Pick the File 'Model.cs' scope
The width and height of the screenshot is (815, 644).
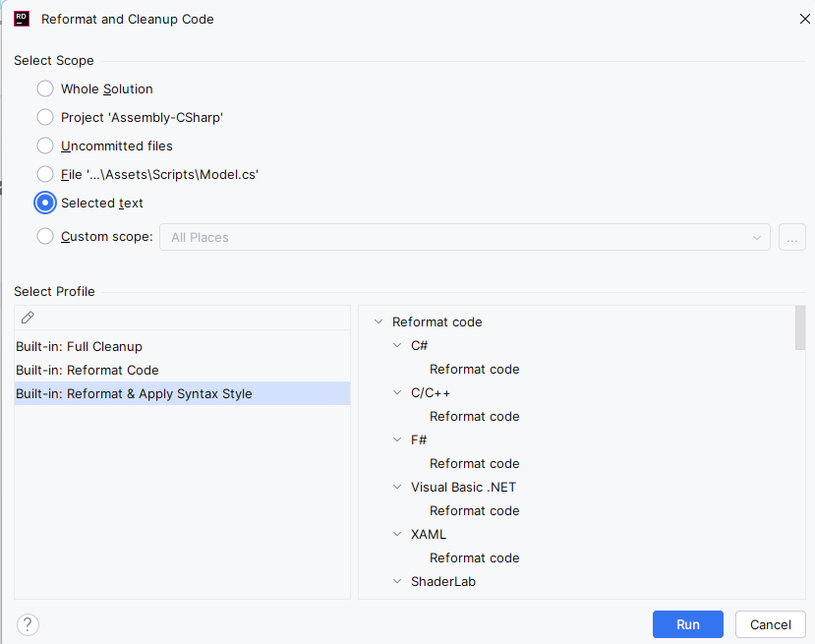coord(44,174)
